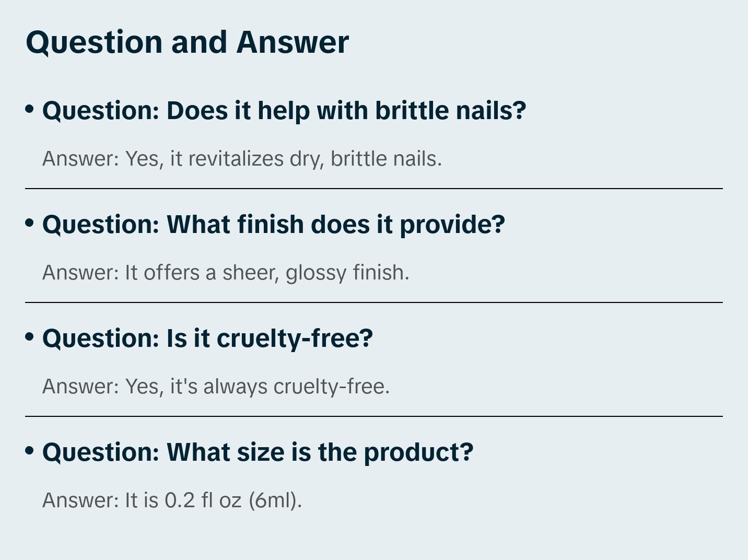Expand the 'Does it help with brittle nails?' question
The image size is (748, 560).
point(284,111)
